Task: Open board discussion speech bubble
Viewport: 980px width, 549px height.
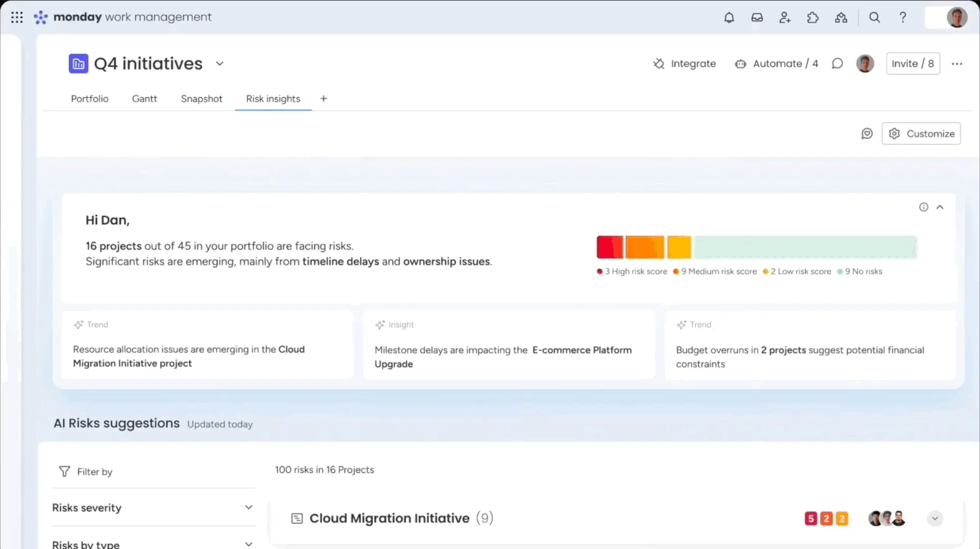Action: point(837,64)
